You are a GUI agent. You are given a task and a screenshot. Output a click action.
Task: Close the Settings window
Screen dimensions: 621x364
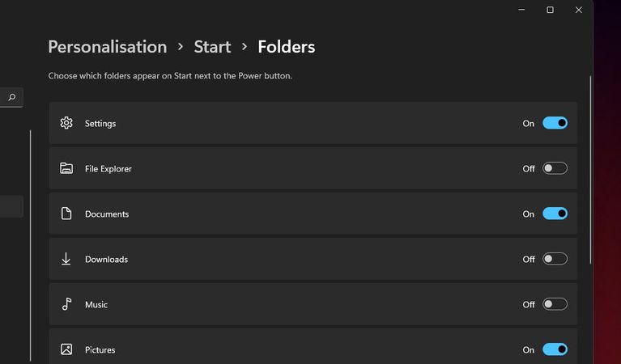pyautogui.click(x=579, y=10)
